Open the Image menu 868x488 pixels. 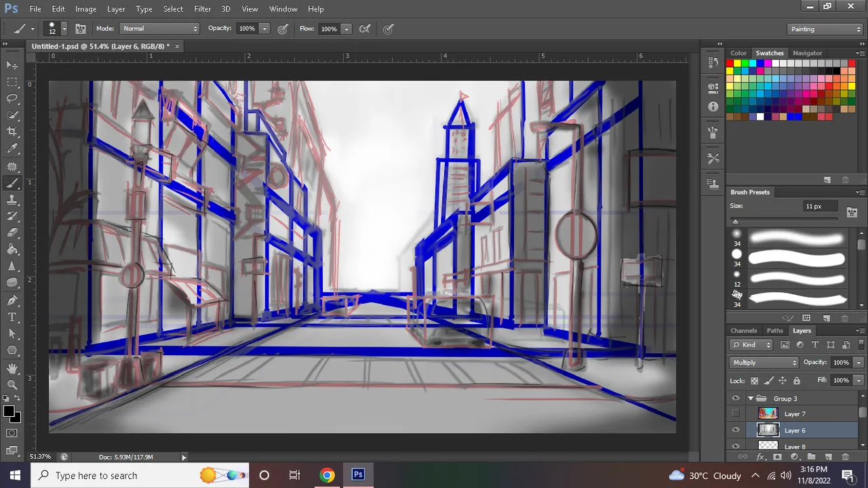(85, 9)
